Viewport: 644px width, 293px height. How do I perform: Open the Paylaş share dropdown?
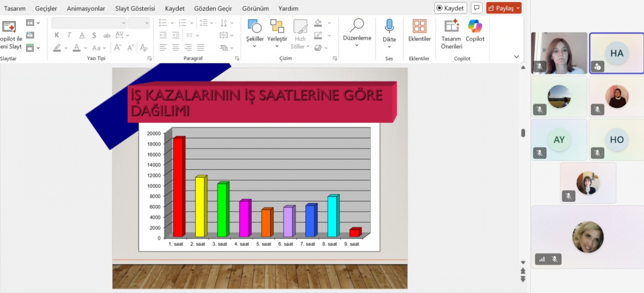point(504,8)
